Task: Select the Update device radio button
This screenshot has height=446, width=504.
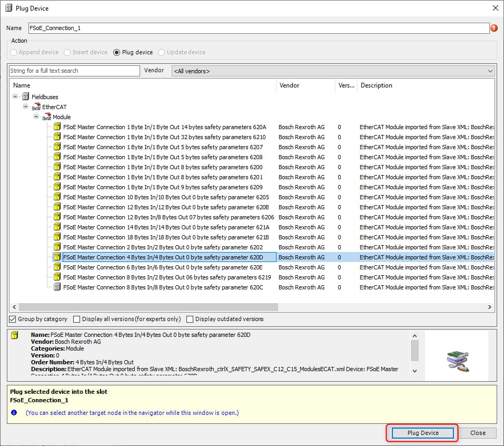Action: click(x=161, y=52)
